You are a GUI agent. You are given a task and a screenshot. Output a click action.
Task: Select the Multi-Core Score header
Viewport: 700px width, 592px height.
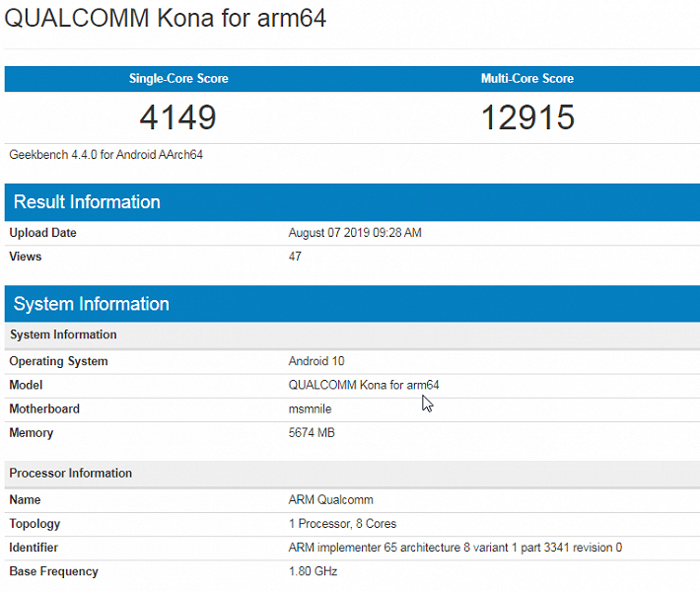(526, 79)
